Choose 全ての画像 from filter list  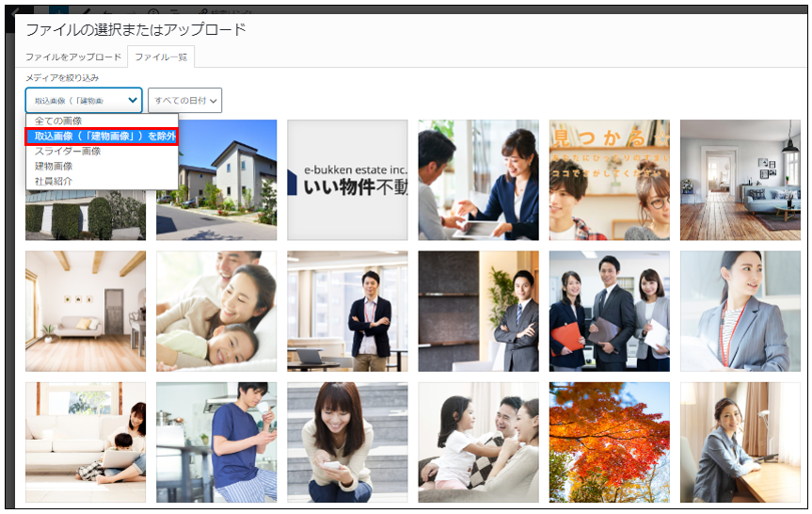(x=58, y=121)
